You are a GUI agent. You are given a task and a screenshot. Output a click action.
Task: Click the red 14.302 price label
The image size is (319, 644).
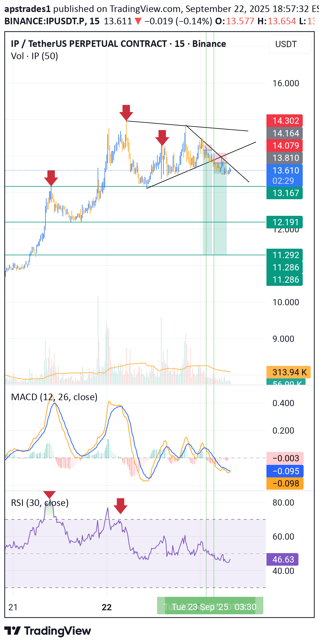click(284, 121)
